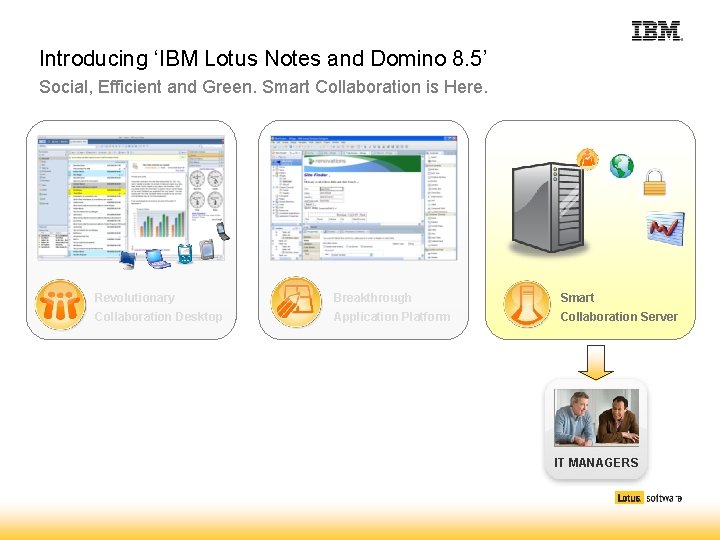Click the teal smartphone device icon
720x540 pixels.
click(x=185, y=254)
